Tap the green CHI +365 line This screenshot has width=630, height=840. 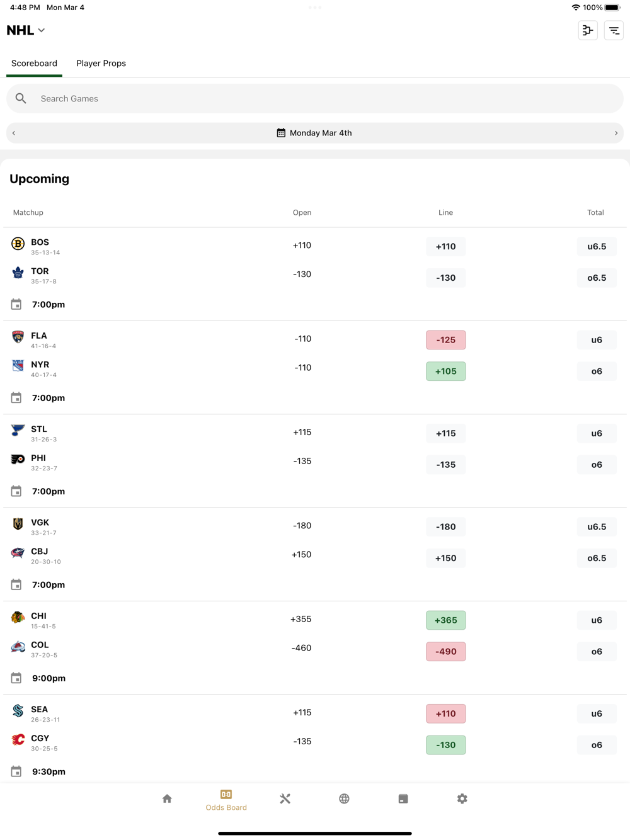click(x=445, y=620)
